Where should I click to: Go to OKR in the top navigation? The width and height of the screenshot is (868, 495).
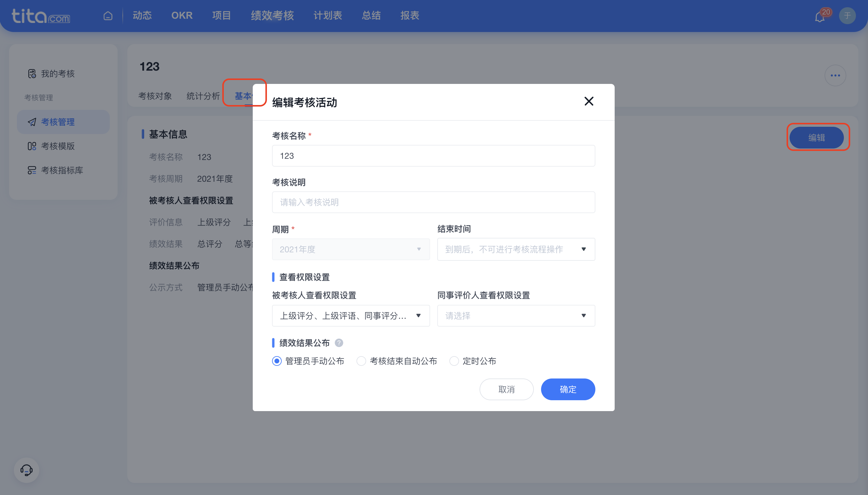coord(182,16)
